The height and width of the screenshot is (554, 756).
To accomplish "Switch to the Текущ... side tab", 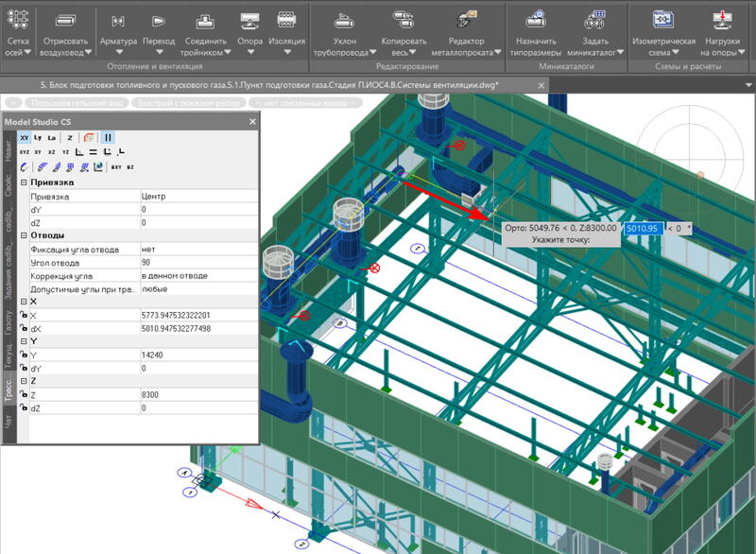I will point(9,354).
